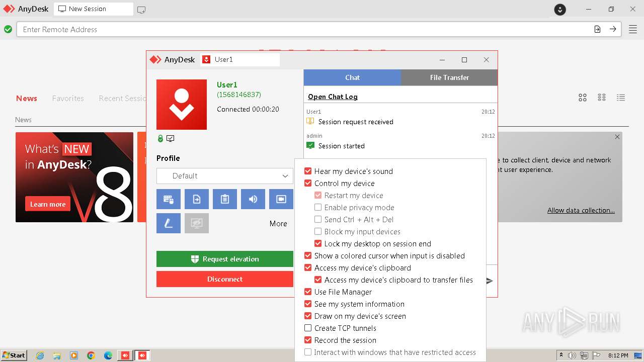This screenshot has height=362, width=644.
Task: Uncheck See my system information
Action: (308, 304)
